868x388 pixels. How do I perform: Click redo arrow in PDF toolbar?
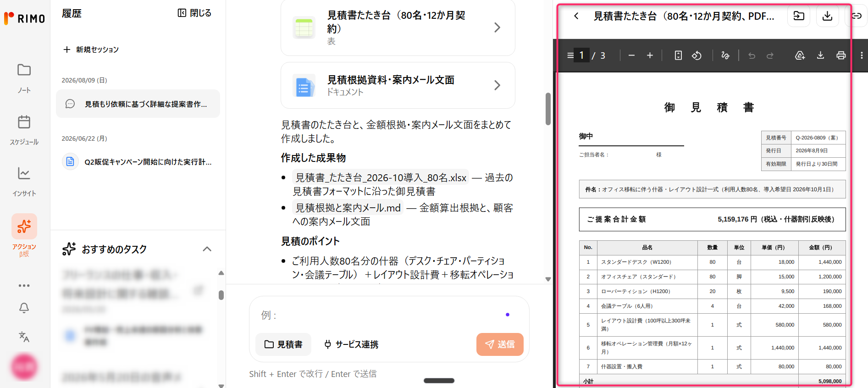pos(770,55)
